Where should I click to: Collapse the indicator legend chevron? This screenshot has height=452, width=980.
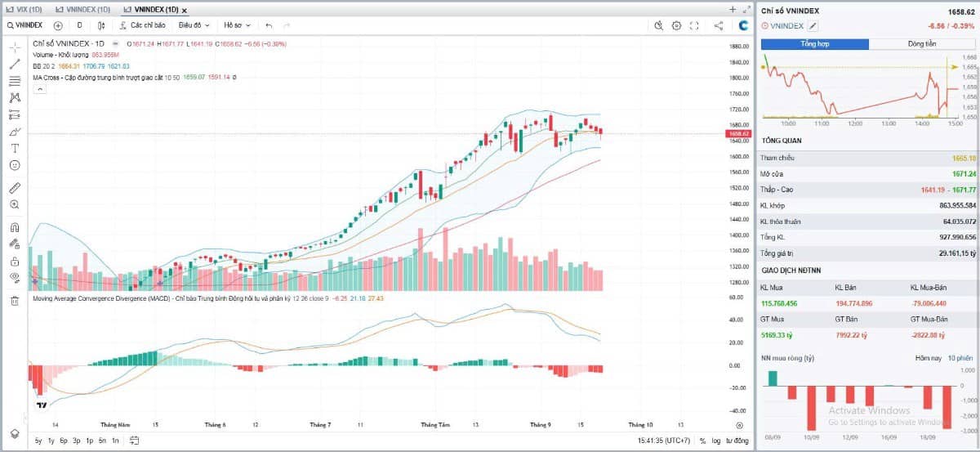pos(38,89)
